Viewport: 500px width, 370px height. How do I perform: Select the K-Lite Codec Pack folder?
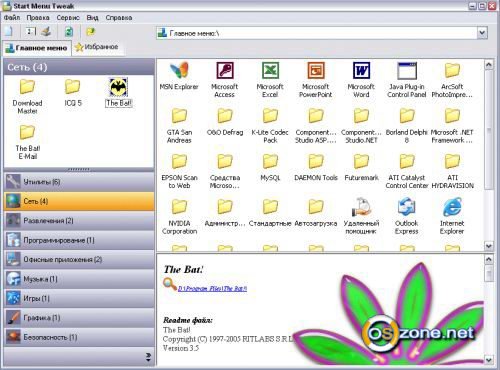(x=270, y=116)
